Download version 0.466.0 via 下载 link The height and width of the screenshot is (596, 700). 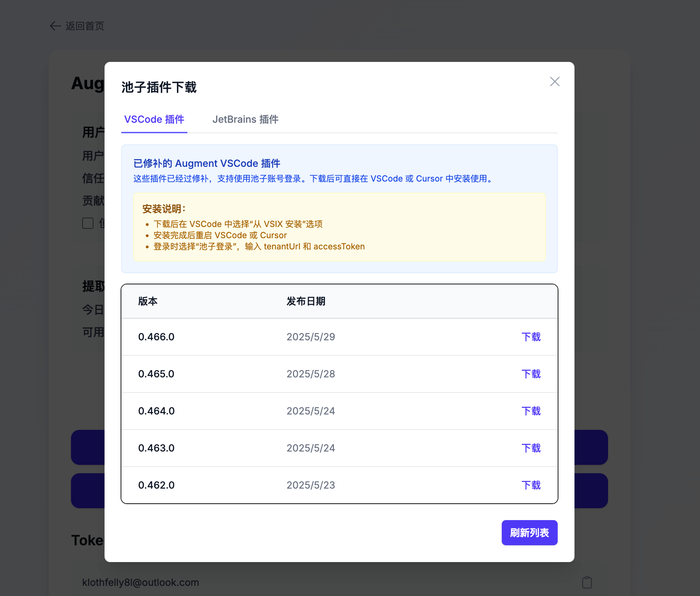point(531,337)
